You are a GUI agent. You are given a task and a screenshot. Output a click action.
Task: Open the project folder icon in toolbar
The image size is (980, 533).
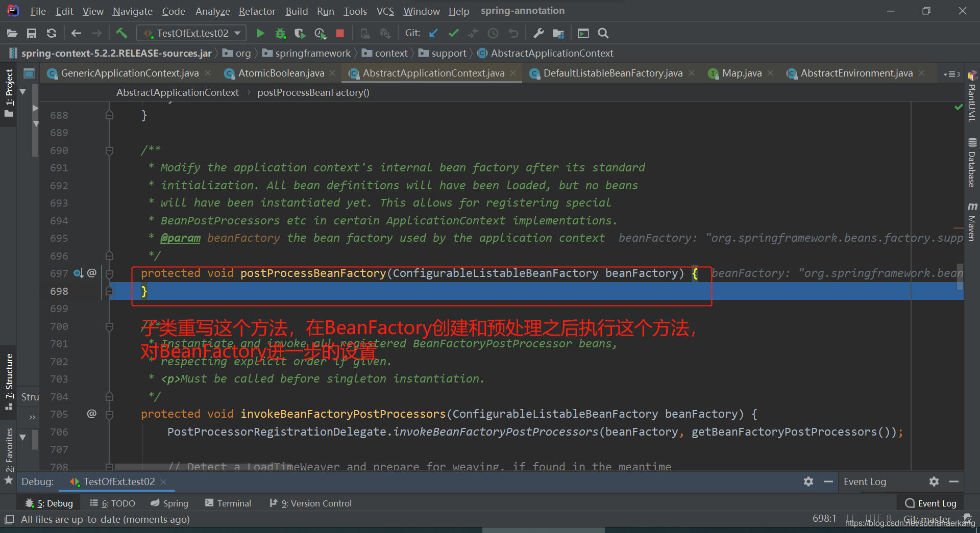click(x=12, y=33)
